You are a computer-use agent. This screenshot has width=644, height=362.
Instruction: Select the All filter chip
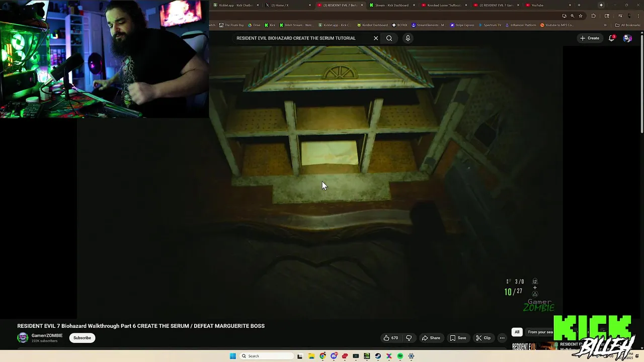[x=517, y=332]
